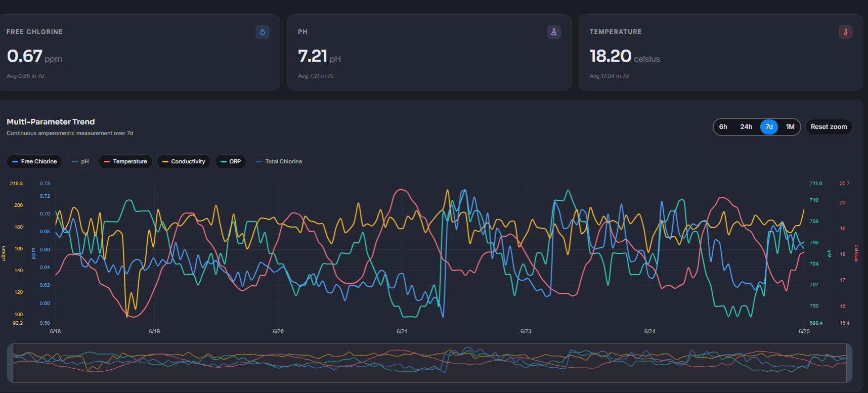Toggle the pH series in legend
Screen dimensions: 868x393
80,161
